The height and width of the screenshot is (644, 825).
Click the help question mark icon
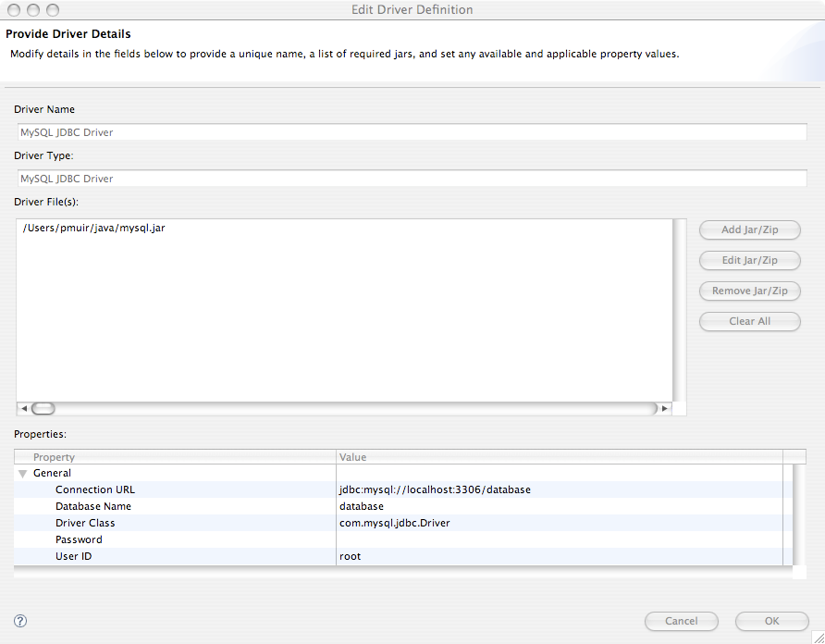point(20,622)
